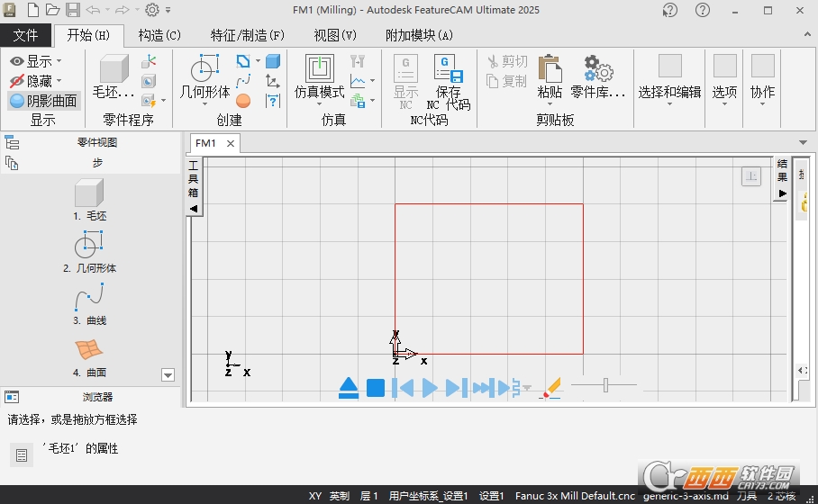Click the 零件视图 tree icon

[x=12, y=142]
